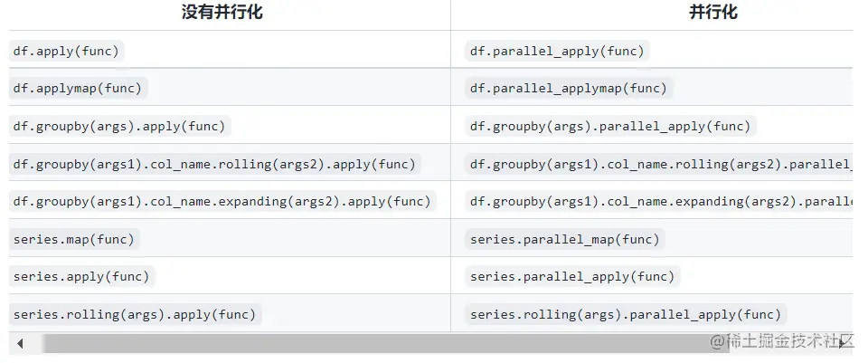Click the 没有并行化 column header
This screenshot has width=868, height=363.
click(222, 12)
